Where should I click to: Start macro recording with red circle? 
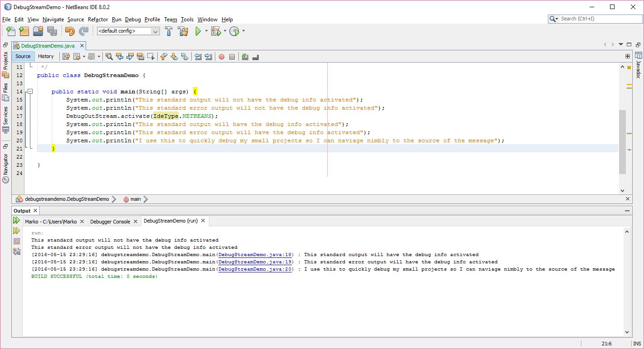coord(222,57)
